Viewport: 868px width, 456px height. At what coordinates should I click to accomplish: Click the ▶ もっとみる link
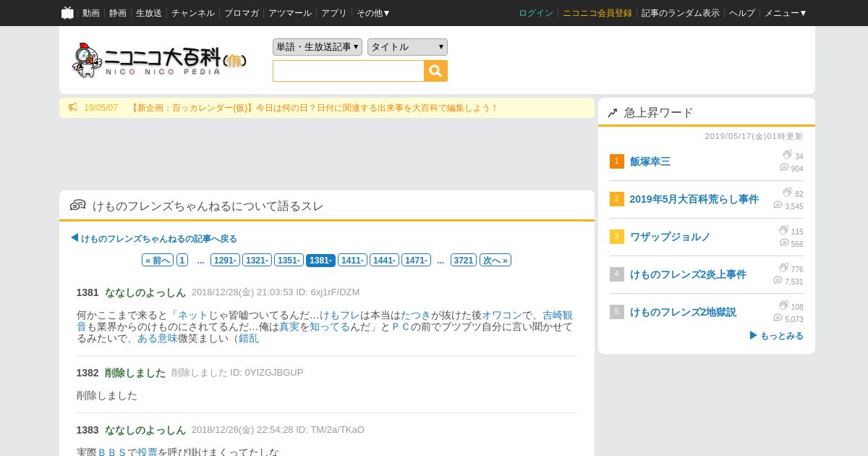click(777, 336)
